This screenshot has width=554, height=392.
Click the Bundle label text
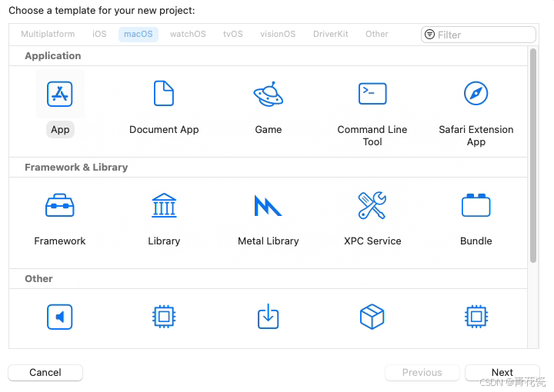coord(476,241)
